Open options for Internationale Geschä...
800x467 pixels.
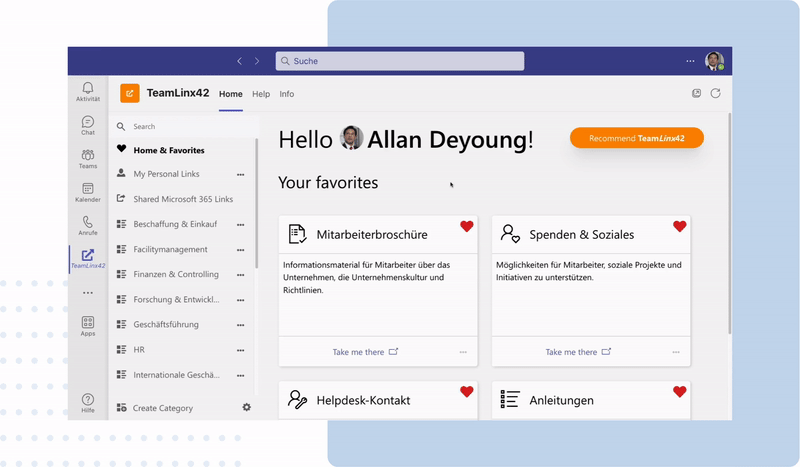240,376
